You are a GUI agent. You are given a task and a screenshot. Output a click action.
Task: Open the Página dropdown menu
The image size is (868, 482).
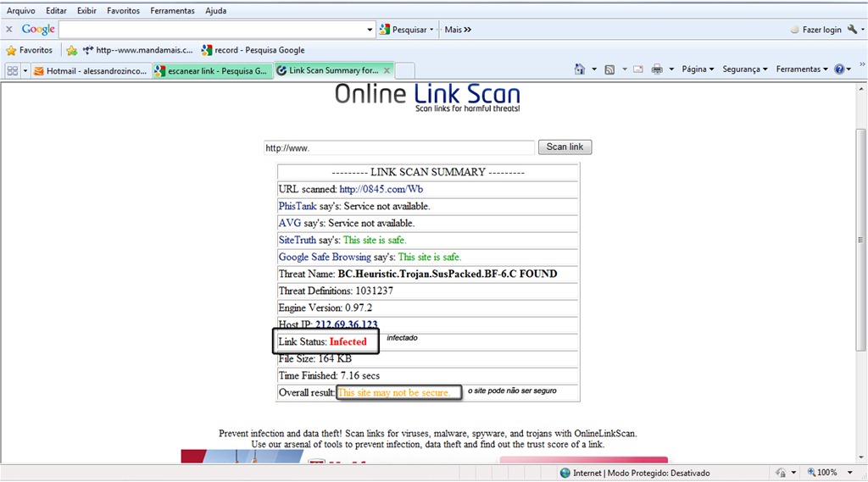tap(698, 69)
